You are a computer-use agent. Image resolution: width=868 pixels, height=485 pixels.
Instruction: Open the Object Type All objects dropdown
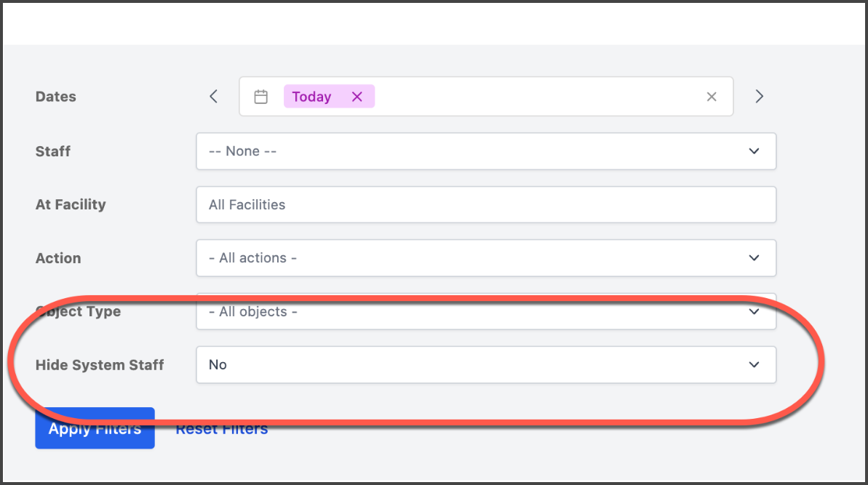click(486, 311)
